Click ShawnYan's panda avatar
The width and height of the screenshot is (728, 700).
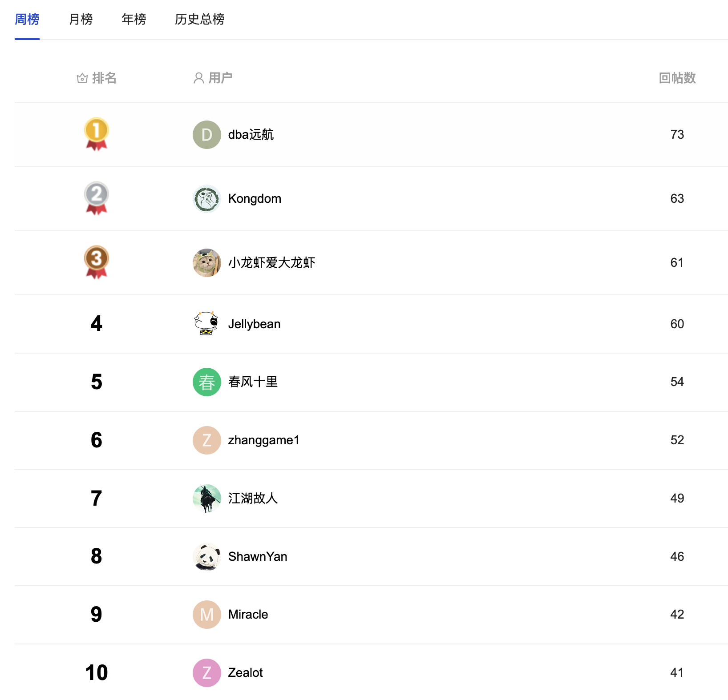(207, 557)
